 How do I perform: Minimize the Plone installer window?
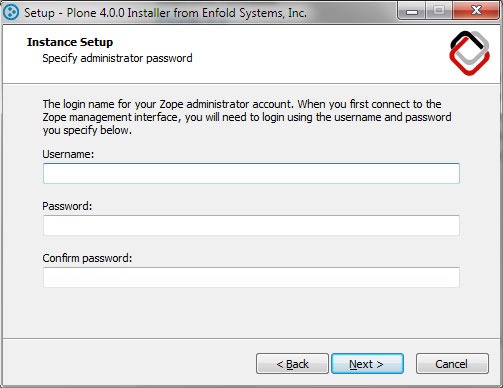[412, 11]
